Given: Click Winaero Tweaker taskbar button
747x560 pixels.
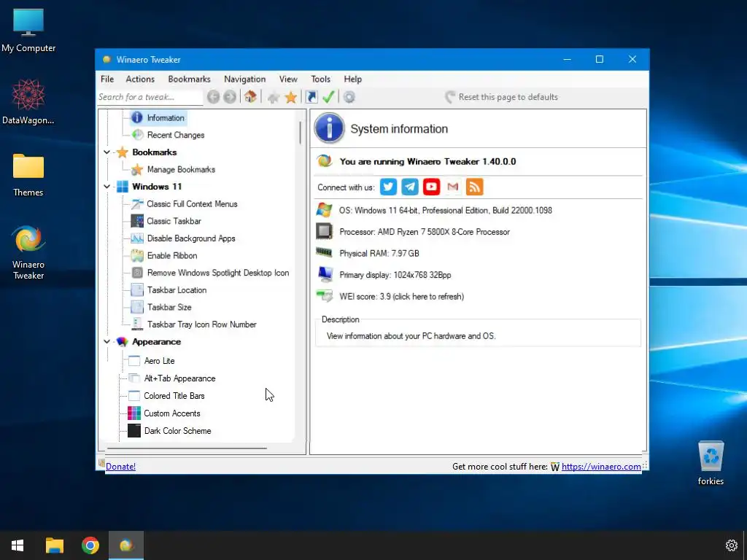Looking at the screenshot, I should [126, 545].
